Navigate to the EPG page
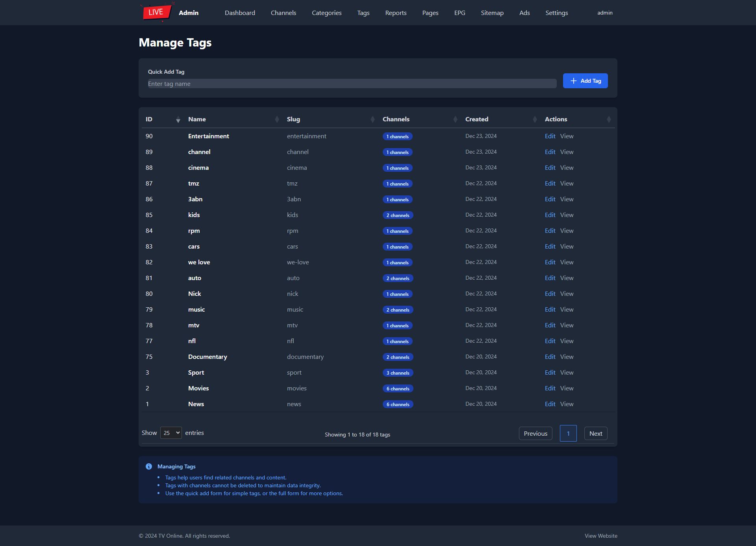This screenshot has height=546, width=756. 460,13
